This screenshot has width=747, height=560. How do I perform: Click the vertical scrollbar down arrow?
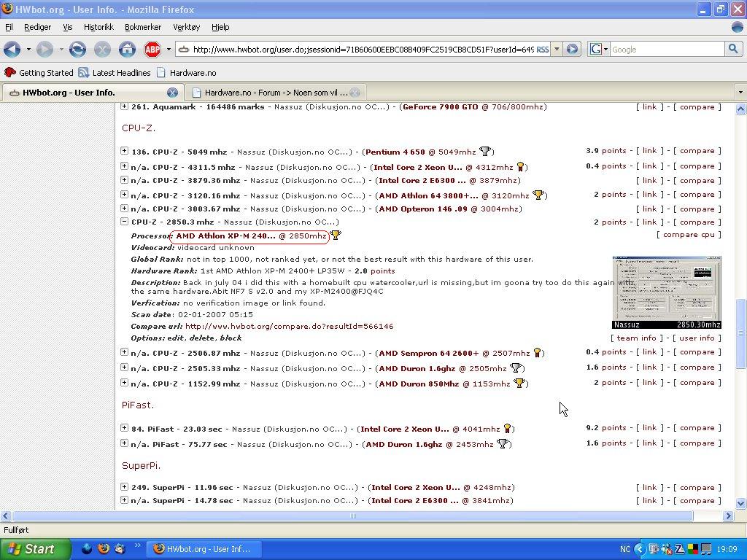tap(740, 503)
